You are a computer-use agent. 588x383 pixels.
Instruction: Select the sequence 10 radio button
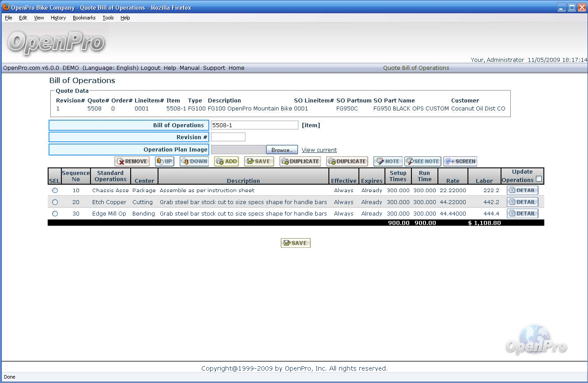point(55,190)
